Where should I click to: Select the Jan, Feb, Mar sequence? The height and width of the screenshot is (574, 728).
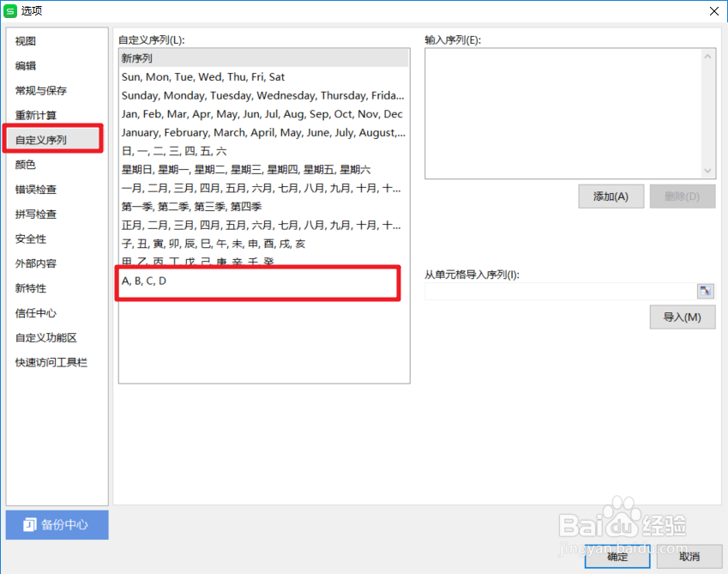coord(264,114)
